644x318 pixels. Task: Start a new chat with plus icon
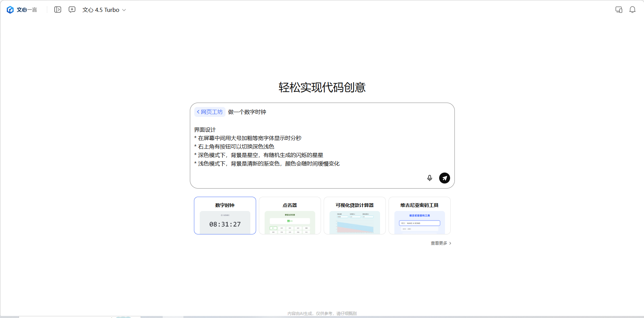(72, 10)
